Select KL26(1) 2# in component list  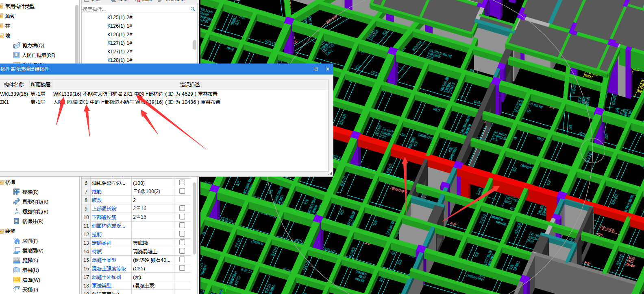[x=120, y=34]
